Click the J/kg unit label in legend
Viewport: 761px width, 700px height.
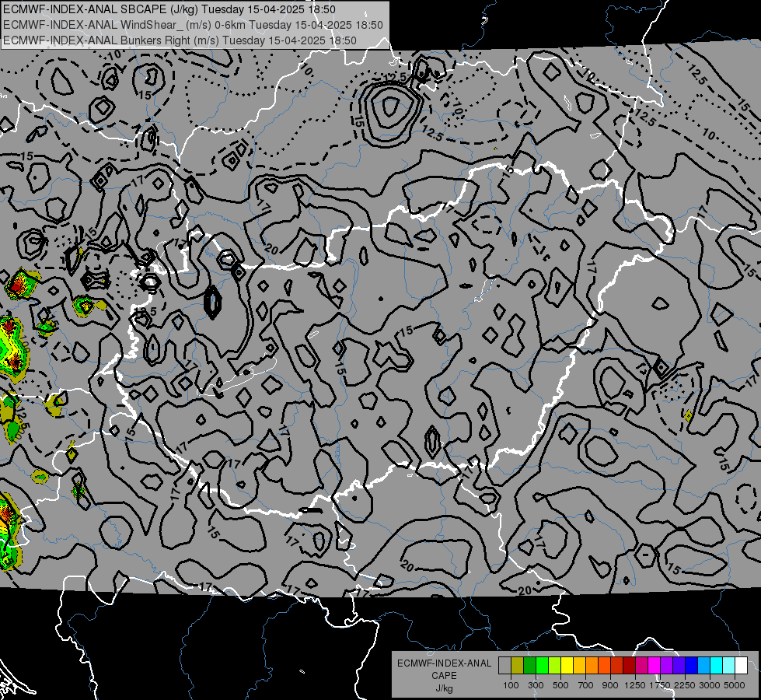(x=444, y=688)
